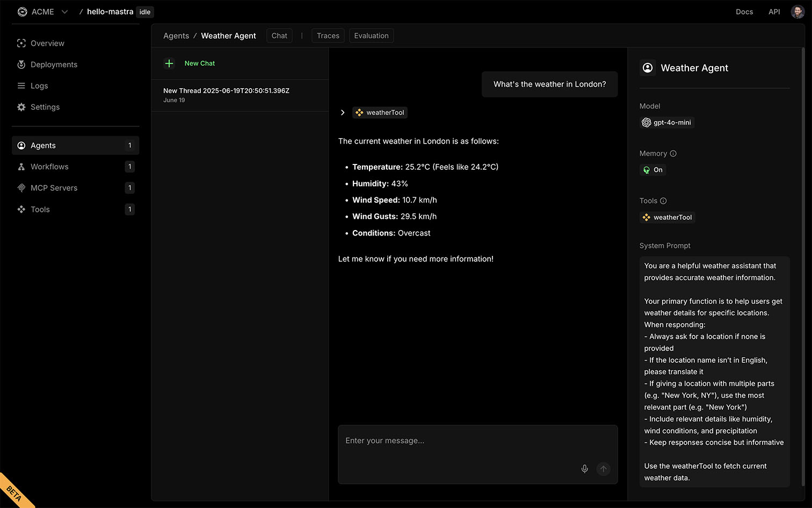Image resolution: width=812 pixels, height=508 pixels.
Task: Open the Docs link
Action: (744, 12)
